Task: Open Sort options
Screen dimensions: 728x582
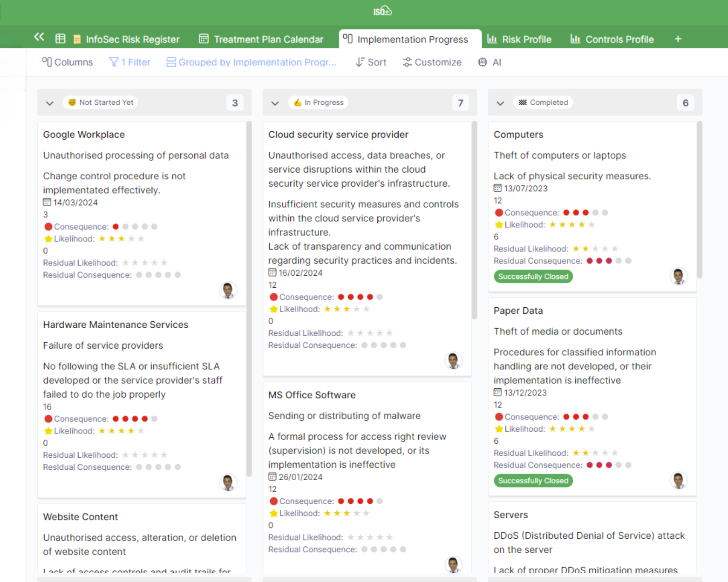Action: click(371, 62)
